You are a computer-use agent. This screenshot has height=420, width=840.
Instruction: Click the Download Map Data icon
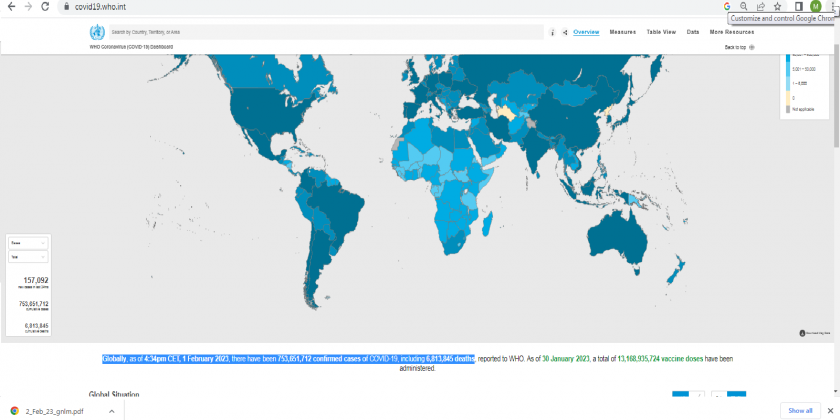802,333
